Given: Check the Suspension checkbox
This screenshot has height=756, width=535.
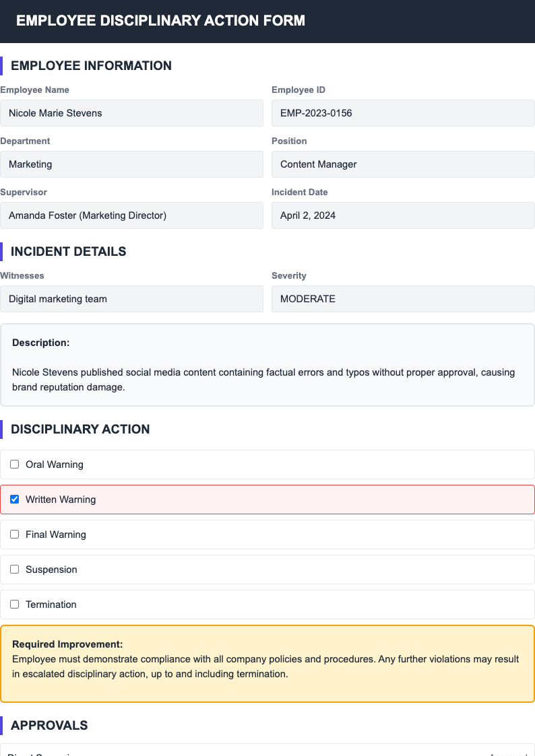Looking at the screenshot, I should pos(14,569).
